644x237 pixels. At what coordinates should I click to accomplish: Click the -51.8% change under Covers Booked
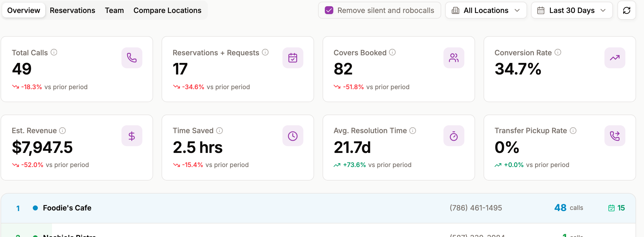click(353, 87)
